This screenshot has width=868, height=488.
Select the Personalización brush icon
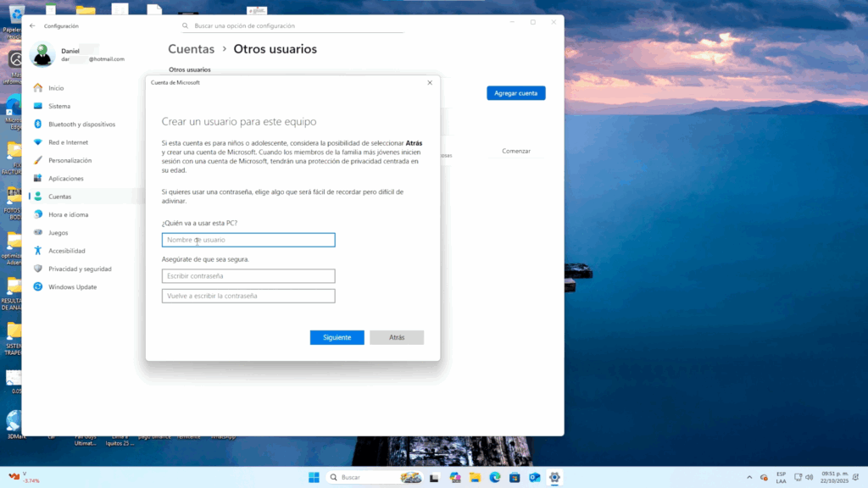click(x=38, y=160)
